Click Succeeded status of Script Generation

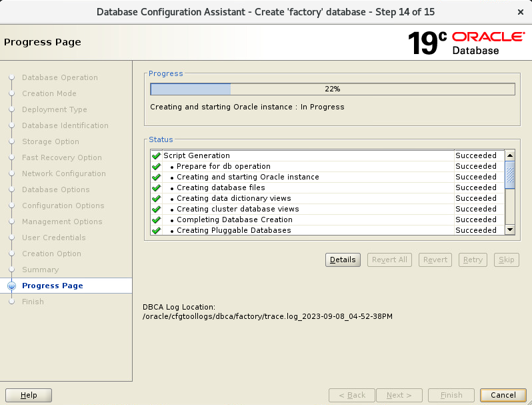click(x=476, y=155)
